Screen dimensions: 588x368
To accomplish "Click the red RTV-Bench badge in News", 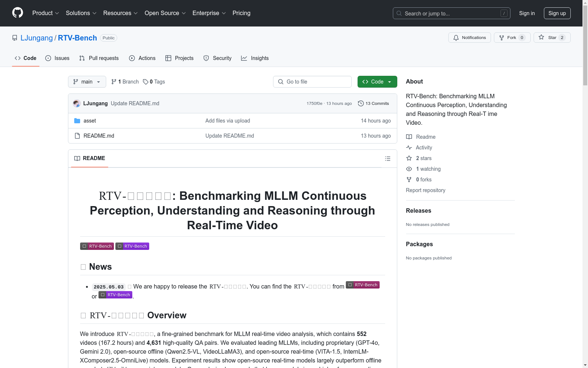I will [363, 285].
